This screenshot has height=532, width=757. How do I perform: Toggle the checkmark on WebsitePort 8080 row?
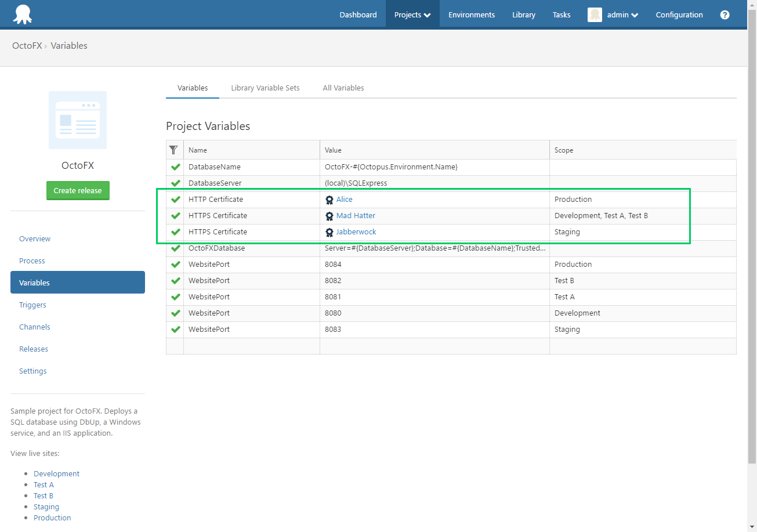tap(174, 313)
